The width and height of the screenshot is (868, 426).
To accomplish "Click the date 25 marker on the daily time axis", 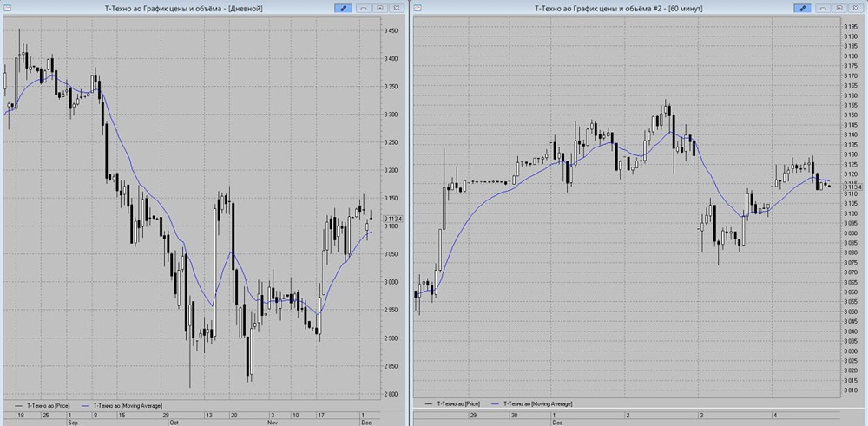I will [45, 415].
